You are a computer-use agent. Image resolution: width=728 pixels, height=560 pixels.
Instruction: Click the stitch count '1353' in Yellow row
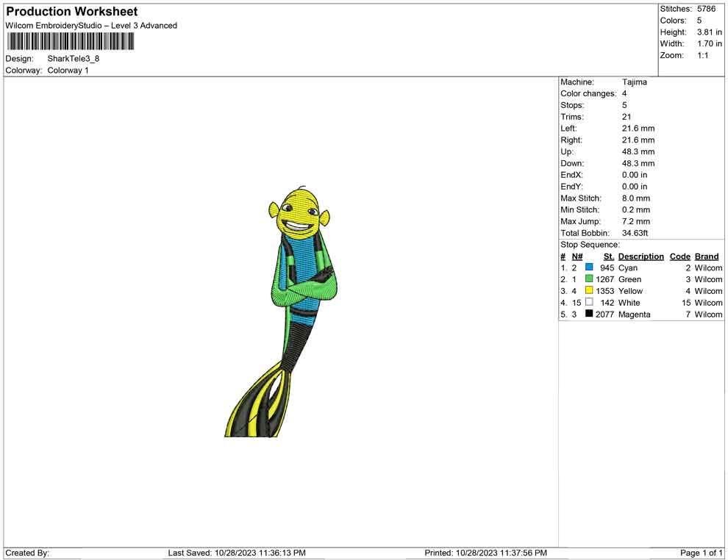pyautogui.click(x=605, y=291)
